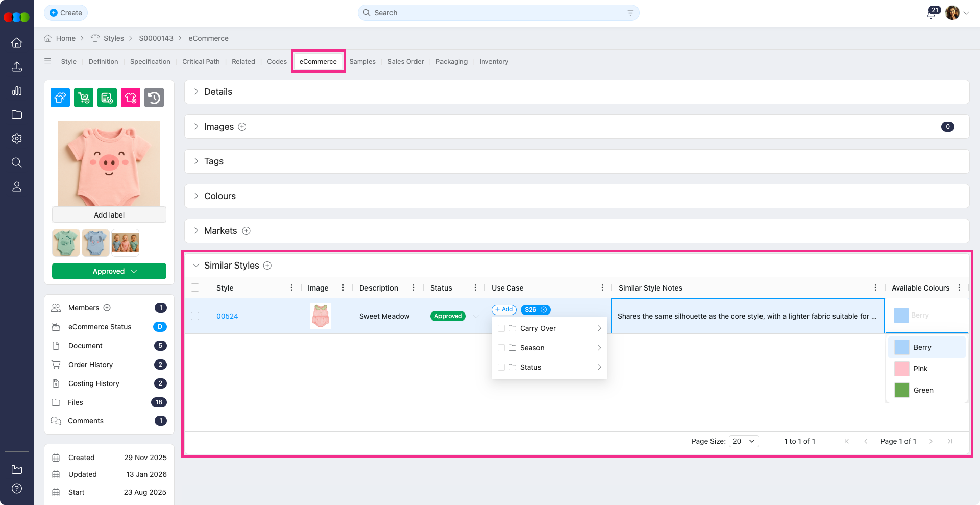
Task: Open search filter options icon
Action: (630, 13)
